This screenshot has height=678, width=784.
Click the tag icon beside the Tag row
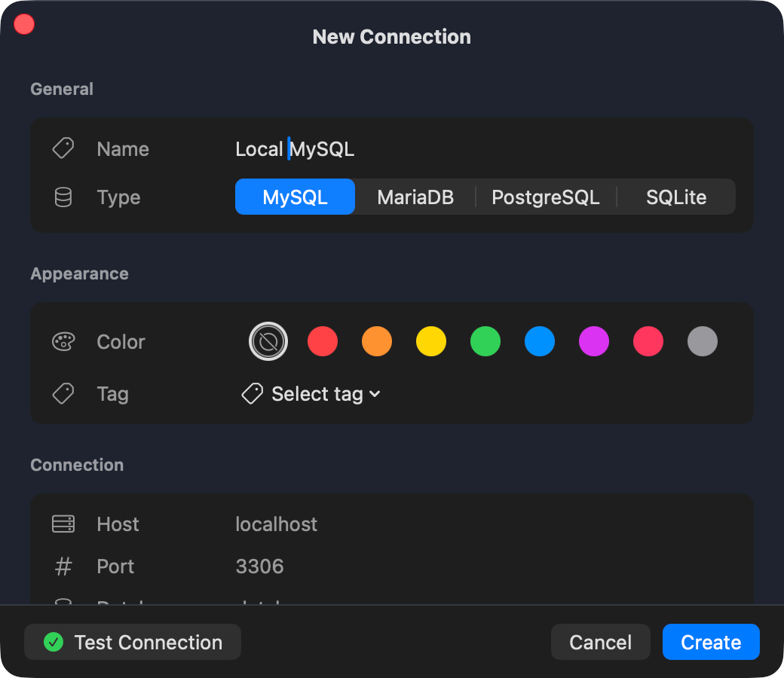tap(63, 393)
